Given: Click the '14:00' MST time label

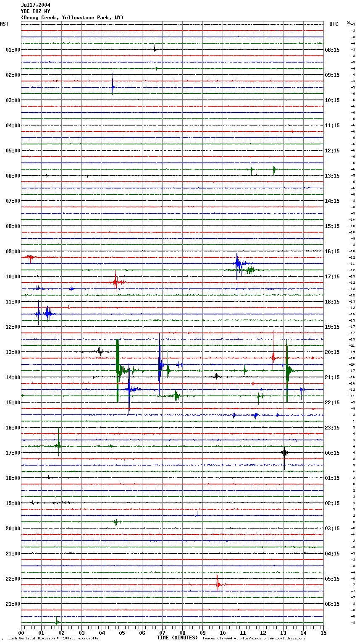Looking at the screenshot, I should pos(13,377).
